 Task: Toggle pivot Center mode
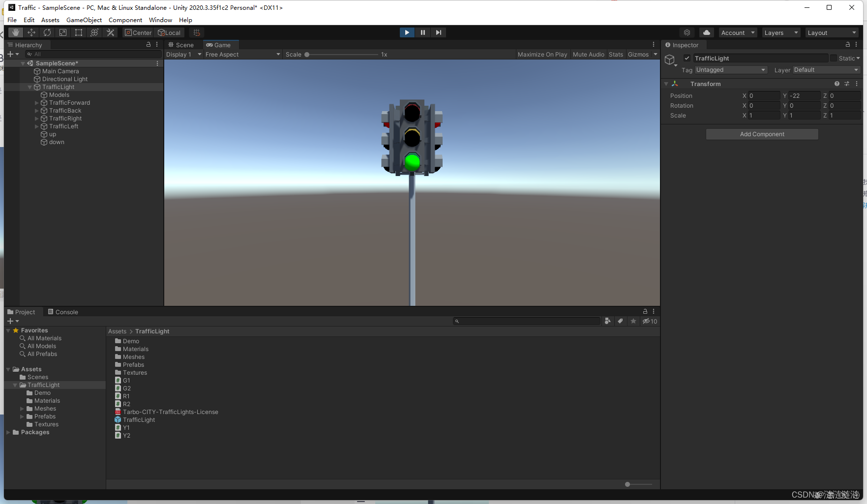tap(138, 32)
